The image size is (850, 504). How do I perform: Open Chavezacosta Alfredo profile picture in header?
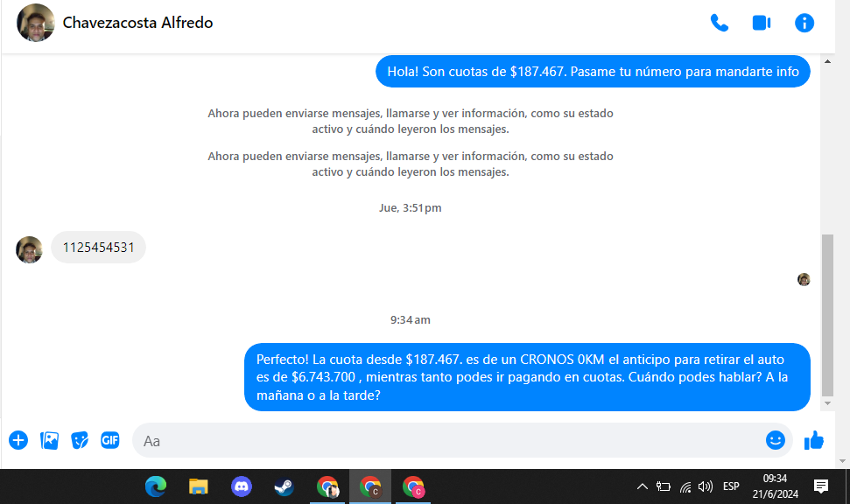(36, 23)
